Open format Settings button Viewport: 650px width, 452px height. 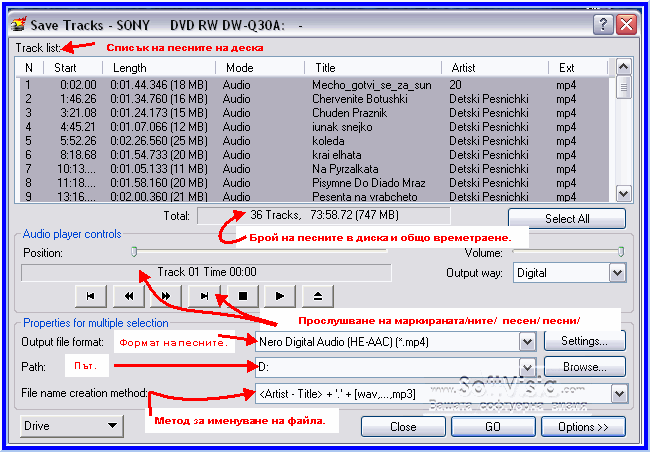pos(585,341)
